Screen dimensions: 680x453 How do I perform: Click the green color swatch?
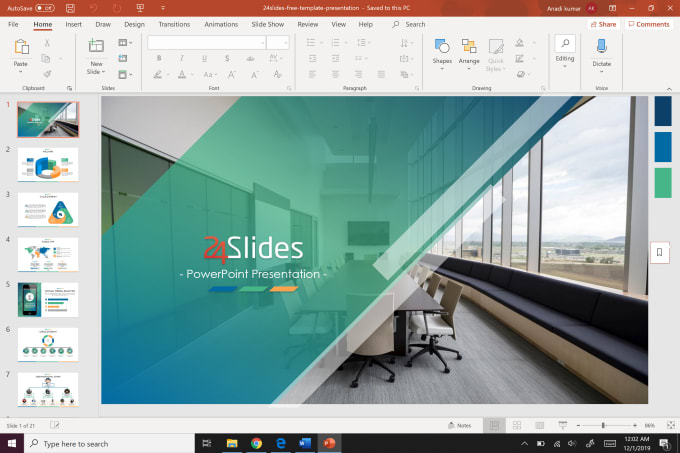coord(663,183)
